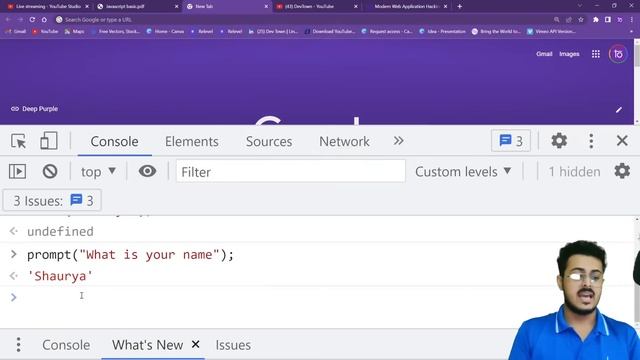Click the undefined output line
The width and height of the screenshot is (640, 360).
pyautogui.click(x=60, y=231)
